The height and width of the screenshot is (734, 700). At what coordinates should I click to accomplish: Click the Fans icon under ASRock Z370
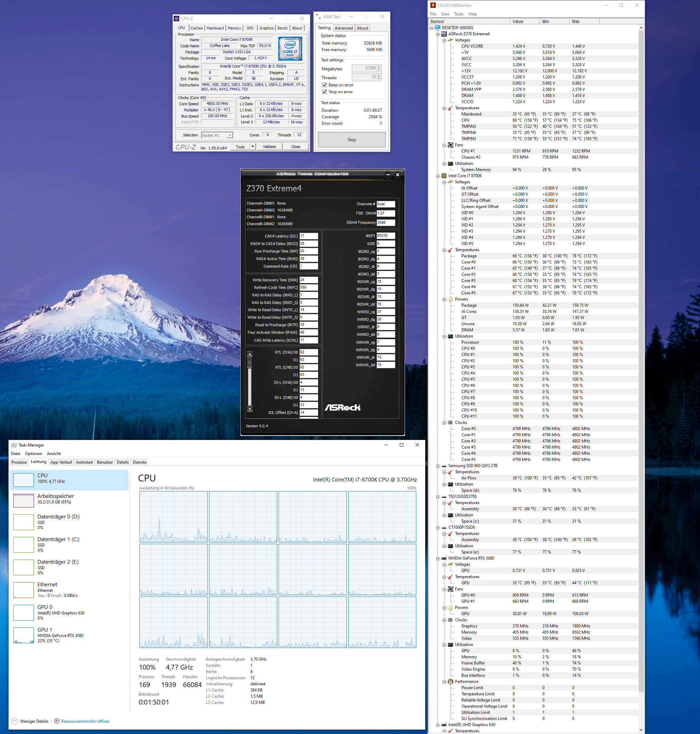coord(450,145)
